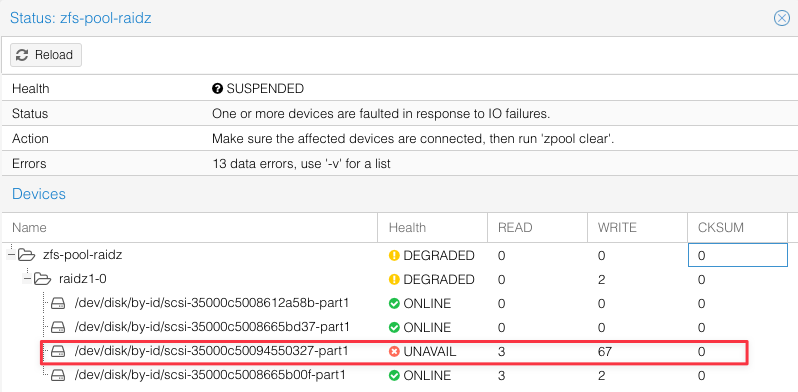Collapse the raidz1-0 tree node

tap(28, 279)
